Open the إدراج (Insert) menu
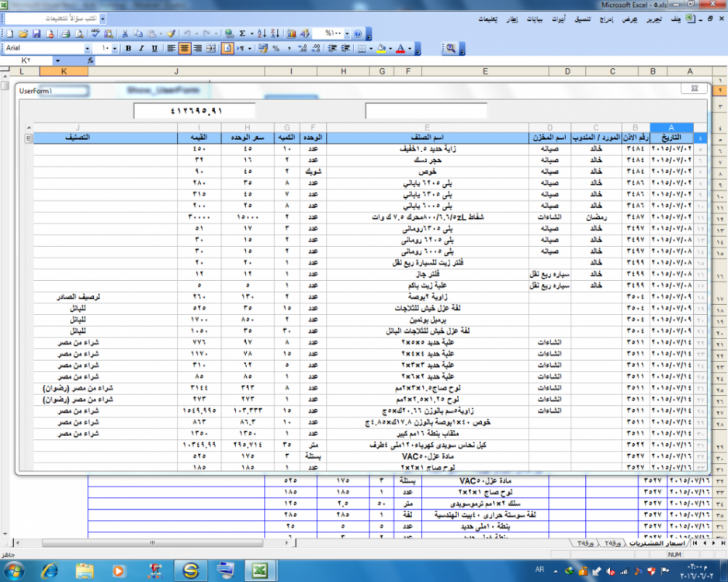The height and width of the screenshot is (582, 728). (606, 19)
